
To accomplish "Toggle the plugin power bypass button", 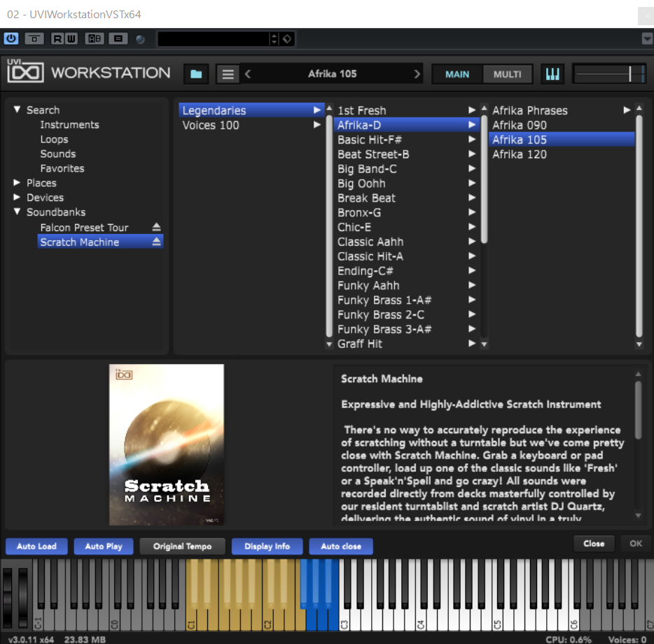I will 11,38.
